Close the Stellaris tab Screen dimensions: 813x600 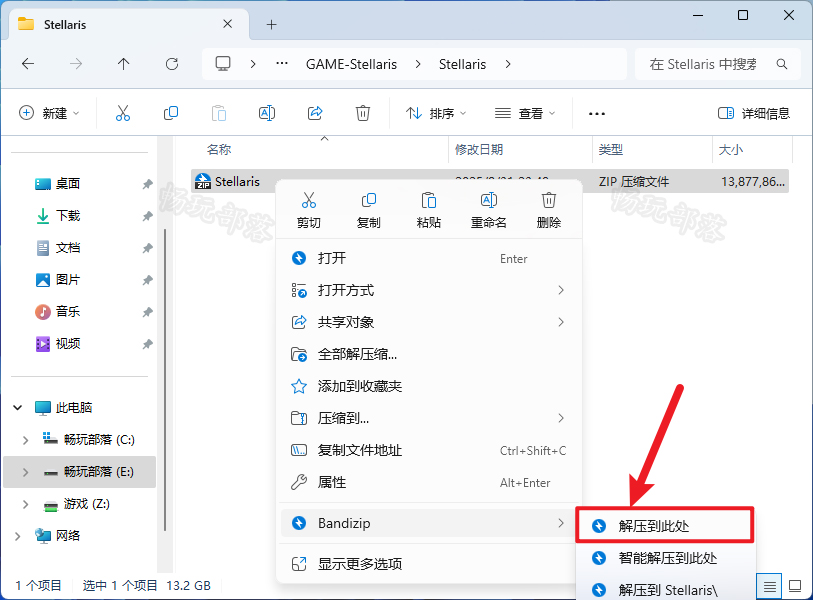click(x=227, y=24)
